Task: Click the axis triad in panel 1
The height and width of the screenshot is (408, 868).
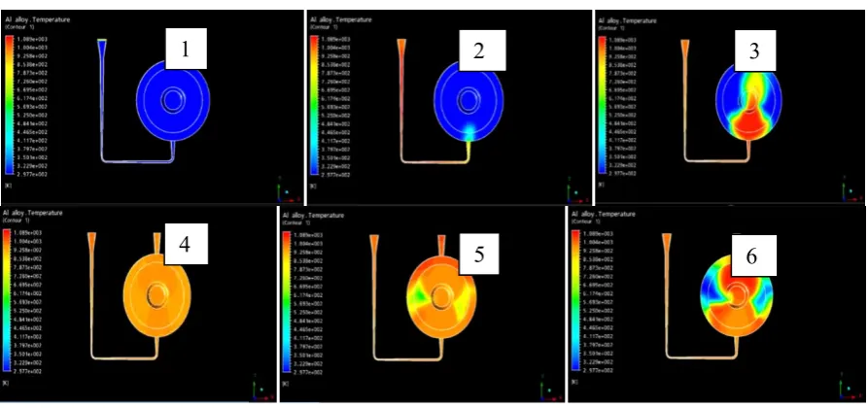Action: [289, 191]
